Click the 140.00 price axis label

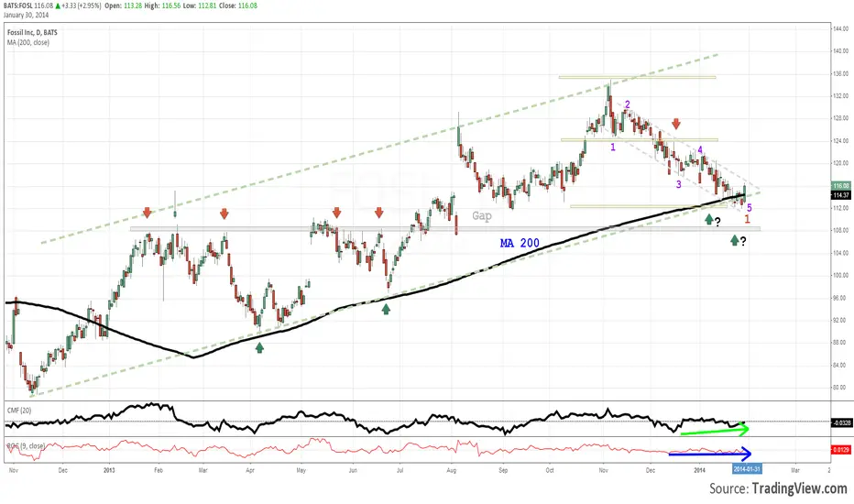840,50
